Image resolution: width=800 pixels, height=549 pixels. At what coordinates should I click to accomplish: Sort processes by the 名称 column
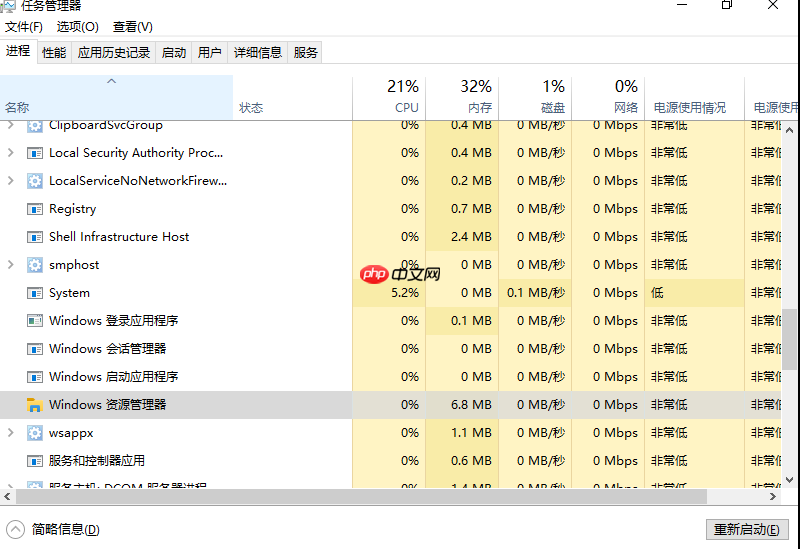[x=116, y=98]
